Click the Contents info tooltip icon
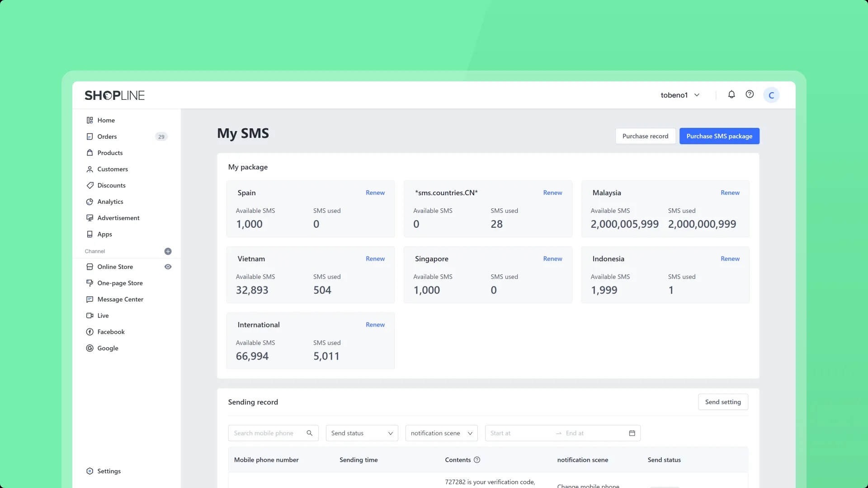This screenshot has width=868, height=488. point(477,460)
